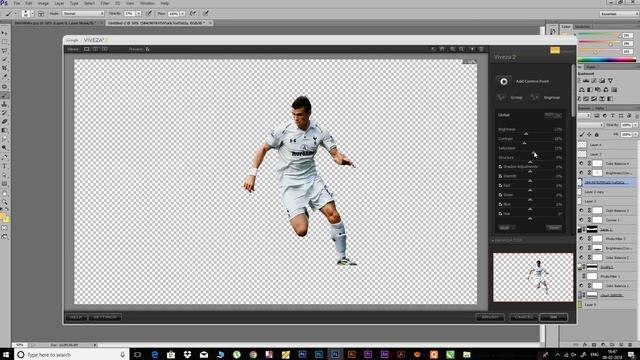640x360 pixels.
Task: Click tablet pressure opacity icon
Action: [149, 13]
